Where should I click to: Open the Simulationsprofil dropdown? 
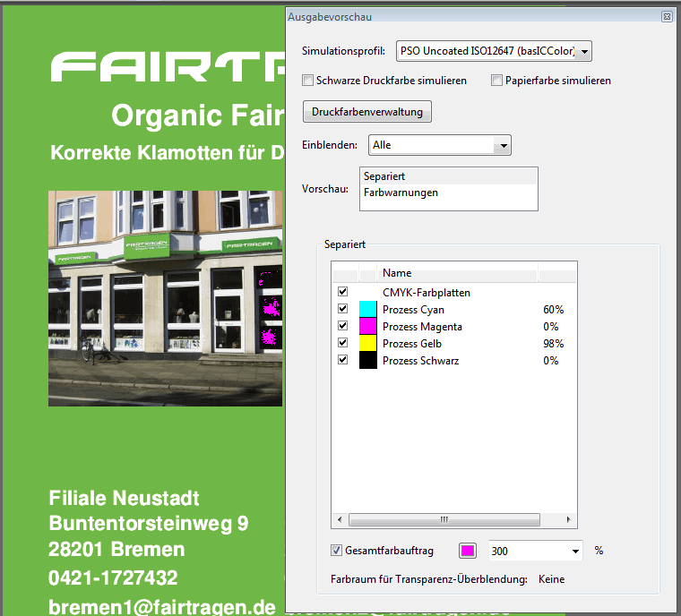(x=585, y=52)
